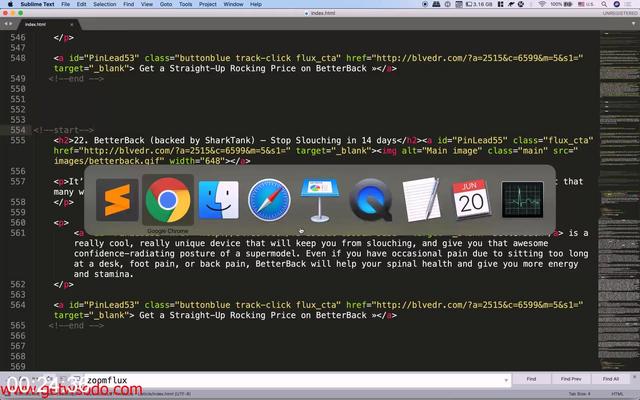Open the U.S. input source flag menu
The height and width of the screenshot is (400, 640).
click(x=585, y=4)
